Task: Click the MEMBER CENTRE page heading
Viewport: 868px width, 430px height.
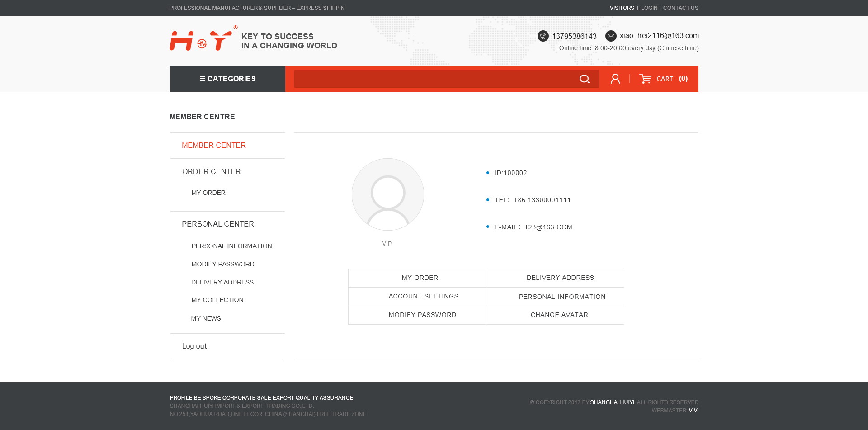Action: (202, 117)
